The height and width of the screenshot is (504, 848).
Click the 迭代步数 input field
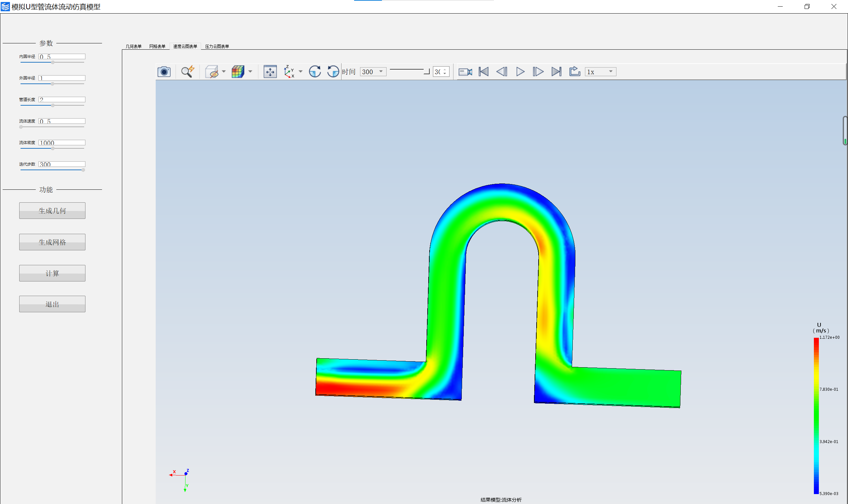pyautogui.click(x=62, y=164)
